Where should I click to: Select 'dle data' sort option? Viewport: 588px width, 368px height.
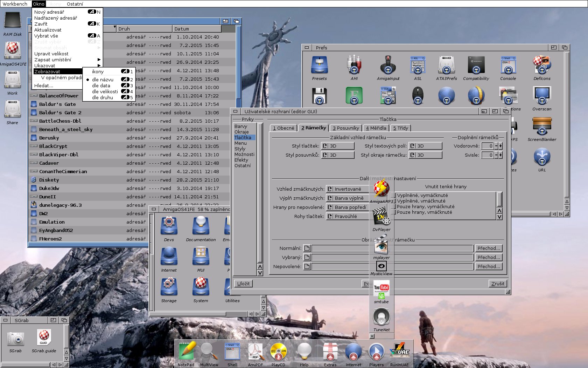click(x=101, y=86)
